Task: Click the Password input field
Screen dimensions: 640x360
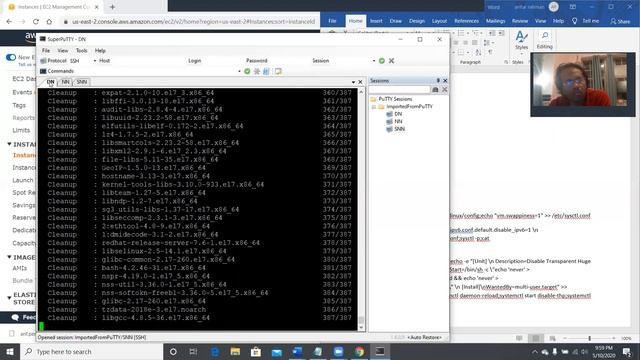Action: (x=289, y=60)
